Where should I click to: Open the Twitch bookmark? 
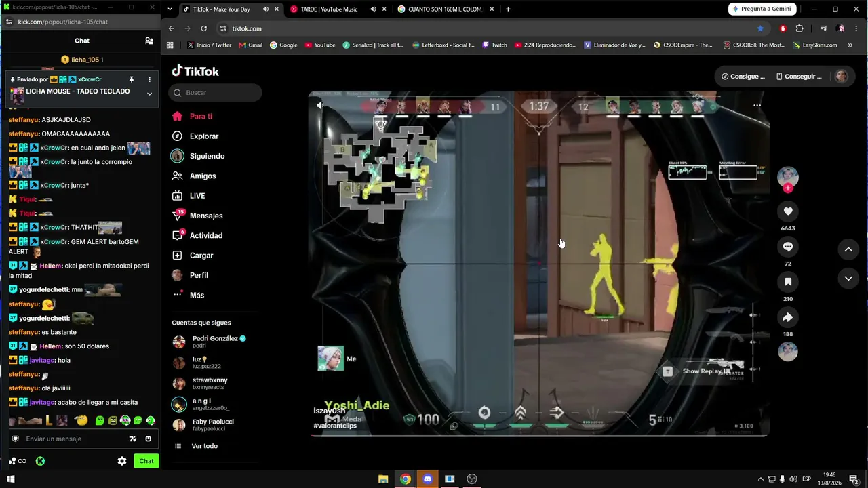pyautogui.click(x=494, y=45)
